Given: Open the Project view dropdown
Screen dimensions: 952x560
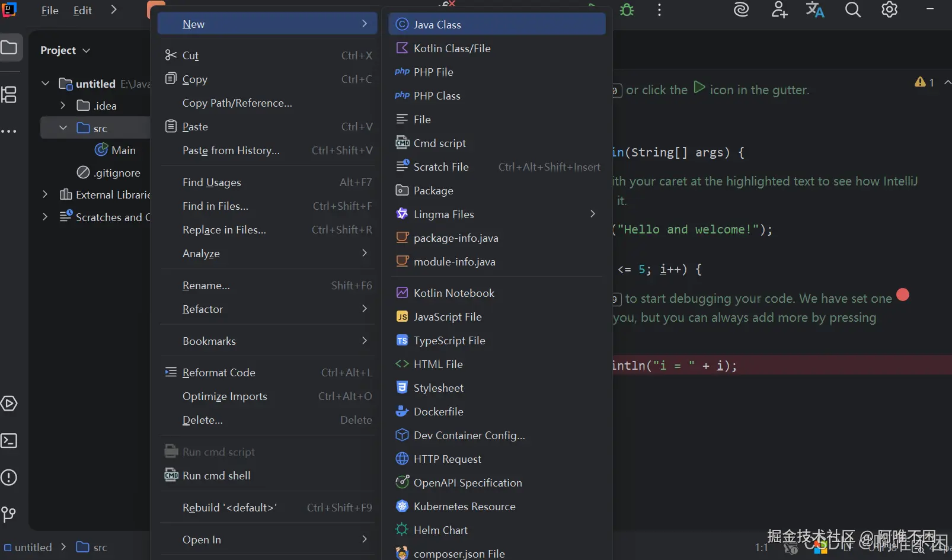Looking at the screenshot, I should tap(65, 50).
